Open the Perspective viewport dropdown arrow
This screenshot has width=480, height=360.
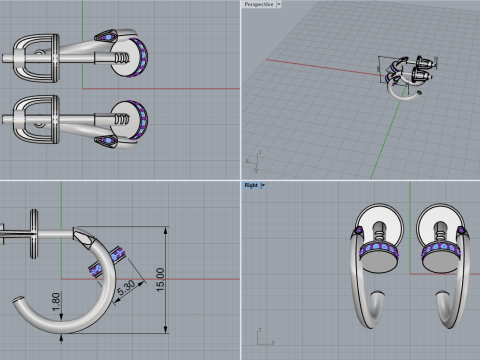pos(279,4)
